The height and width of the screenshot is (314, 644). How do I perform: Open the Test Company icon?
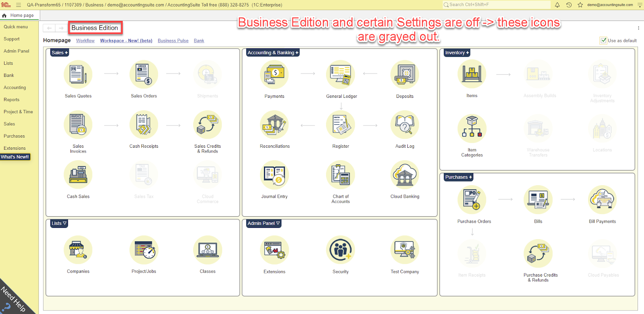point(405,250)
